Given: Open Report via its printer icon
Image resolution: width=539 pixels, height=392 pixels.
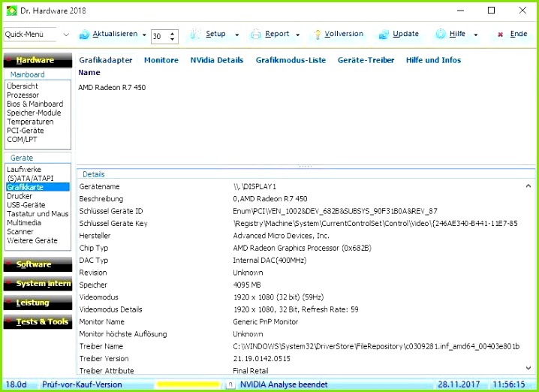Looking at the screenshot, I should point(255,35).
